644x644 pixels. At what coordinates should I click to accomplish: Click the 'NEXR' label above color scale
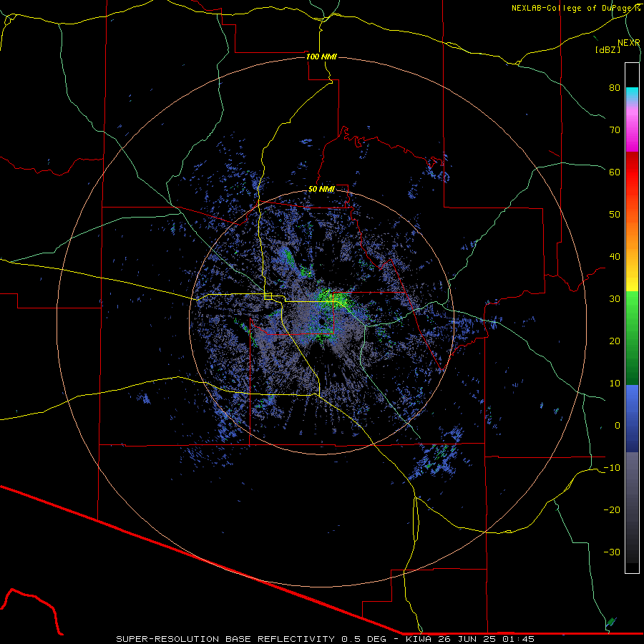(x=629, y=43)
